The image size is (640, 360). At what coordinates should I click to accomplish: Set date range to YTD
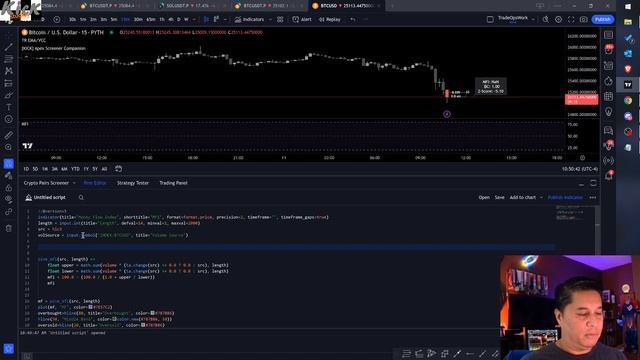pyautogui.click(x=76, y=169)
